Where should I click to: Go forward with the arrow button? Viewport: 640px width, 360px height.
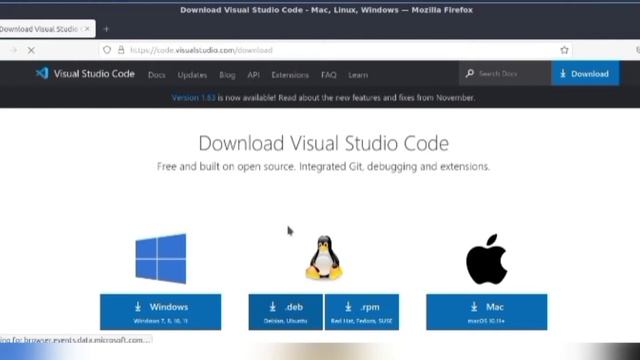[13, 50]
